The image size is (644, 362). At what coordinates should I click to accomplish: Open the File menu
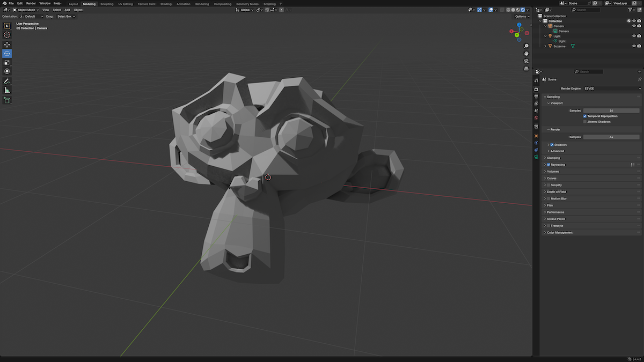click(11, 3)
